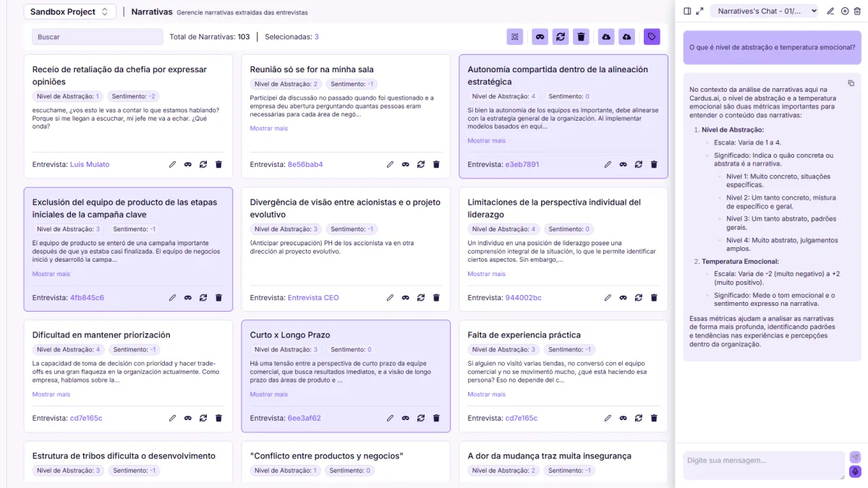This screenshot has width=868, height=488.
Task: Toggle the chat side panel layout icon
Action: [687, 11]
